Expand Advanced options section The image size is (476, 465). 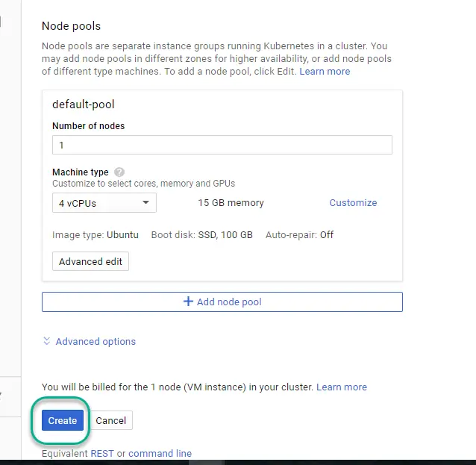[x=95, y=341]
